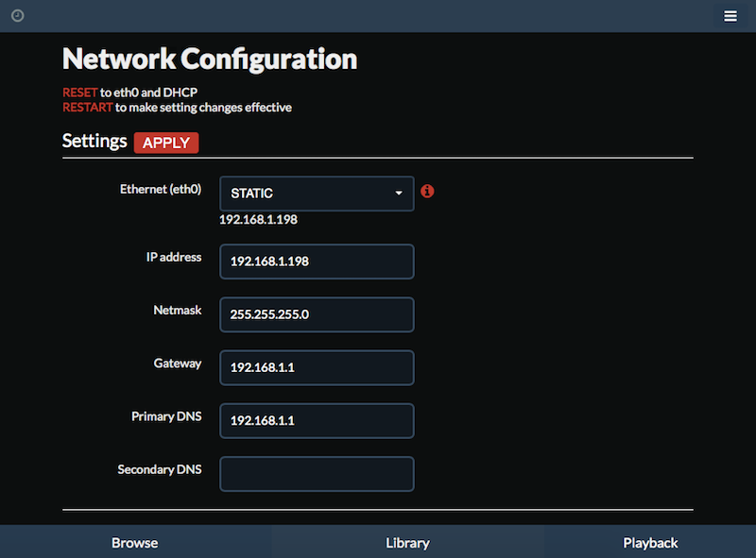Click the Network Configuration heading

pos(210,59)
